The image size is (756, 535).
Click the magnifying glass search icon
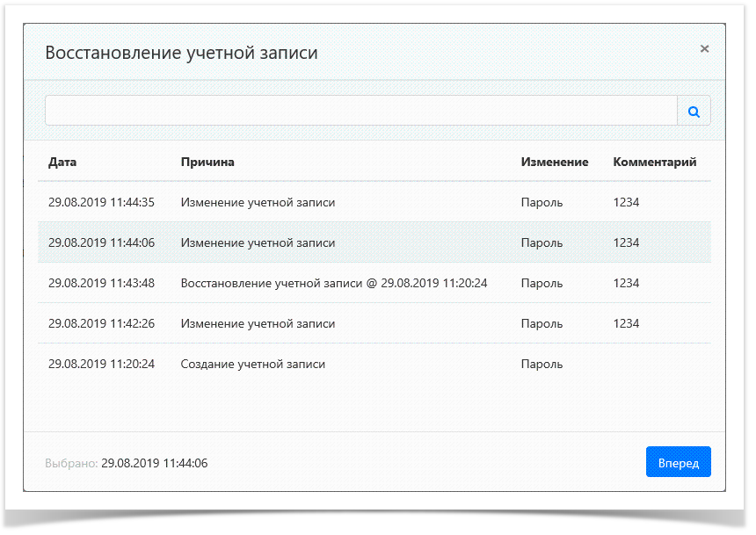coord(694,110)
